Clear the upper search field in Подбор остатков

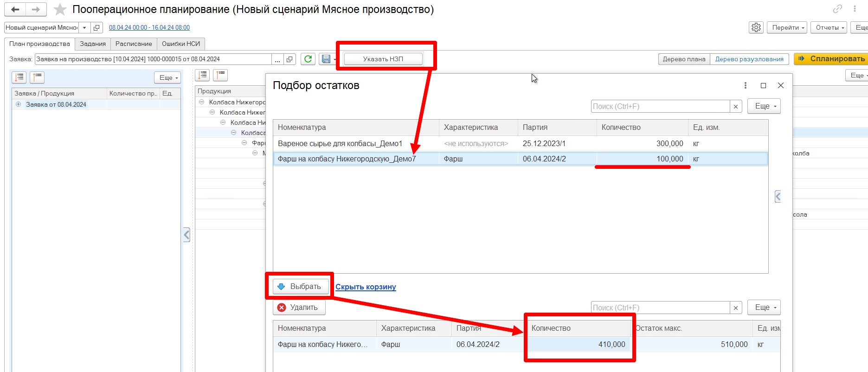[x=735, y=106]
